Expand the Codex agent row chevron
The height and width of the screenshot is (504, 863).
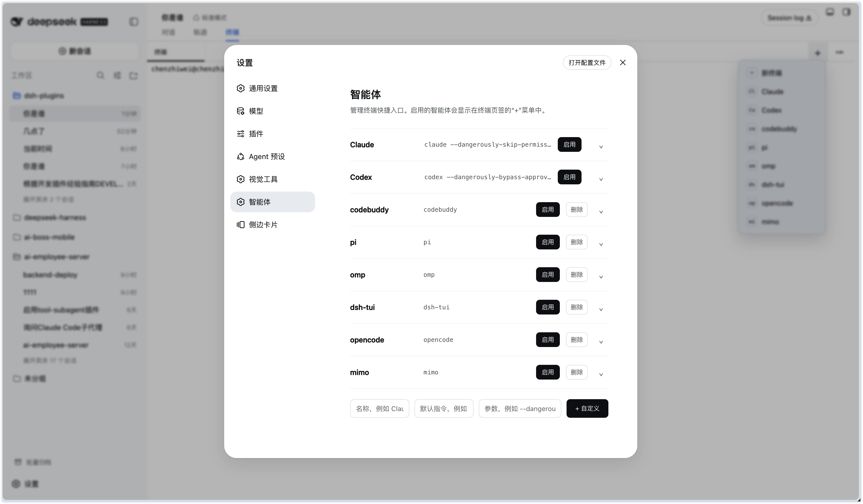tap(601, 179)
